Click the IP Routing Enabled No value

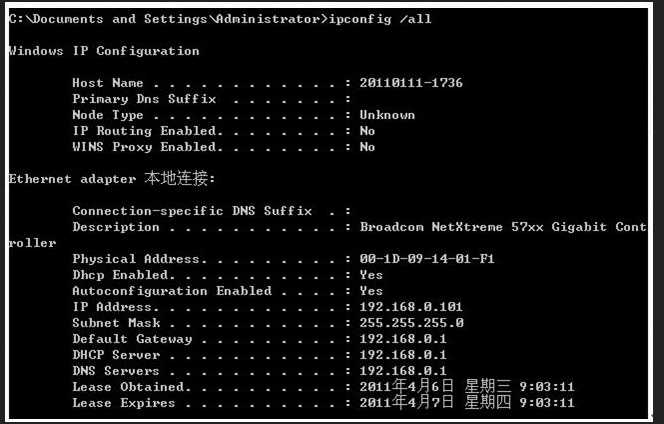[367, 131]
